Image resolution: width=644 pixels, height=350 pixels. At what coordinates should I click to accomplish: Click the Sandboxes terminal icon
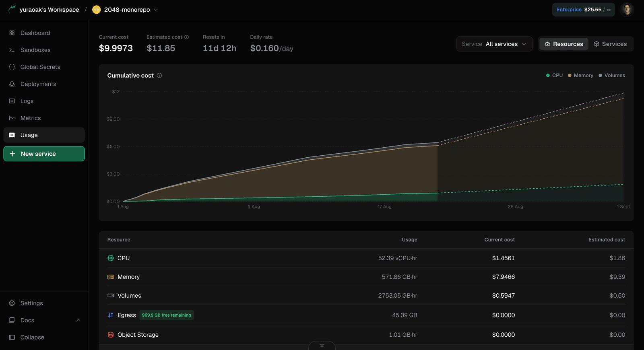[12, 50]
